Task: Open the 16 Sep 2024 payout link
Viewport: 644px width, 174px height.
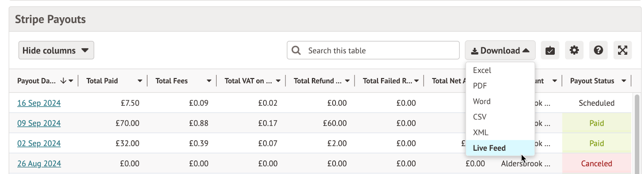Action: [39, 103]
